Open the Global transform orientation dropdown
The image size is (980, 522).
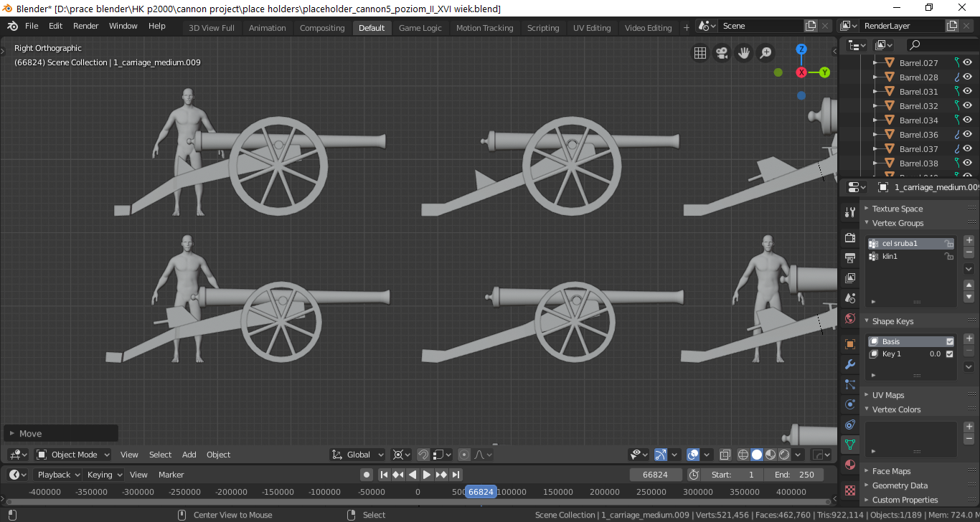pyautogui.click(x=358, y=455)
